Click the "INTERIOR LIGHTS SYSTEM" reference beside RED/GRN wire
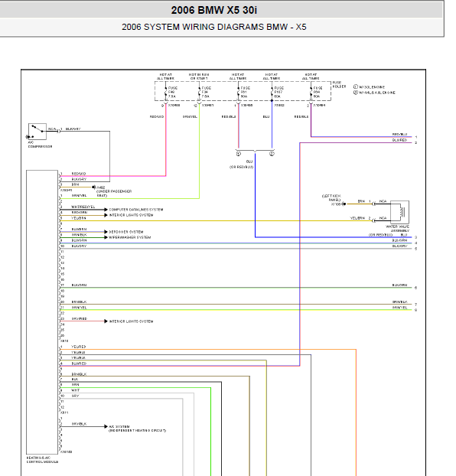 pyautogui.click(x=131, y=215)
